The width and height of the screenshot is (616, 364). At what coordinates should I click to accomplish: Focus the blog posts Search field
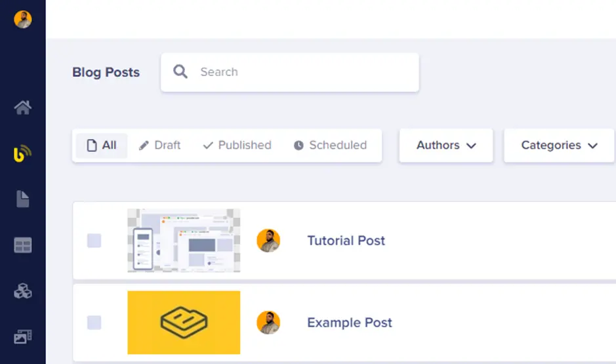[x=302, y=72]
